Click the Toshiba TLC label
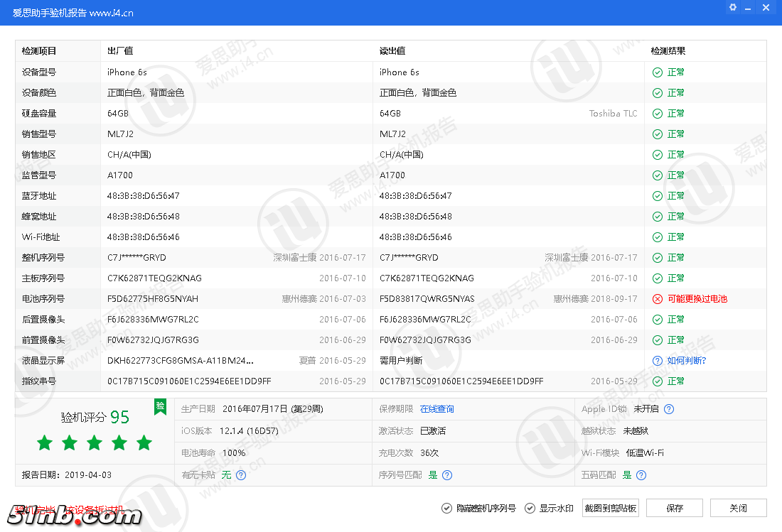Screen dimensions: 782x532 pos(613,113)
